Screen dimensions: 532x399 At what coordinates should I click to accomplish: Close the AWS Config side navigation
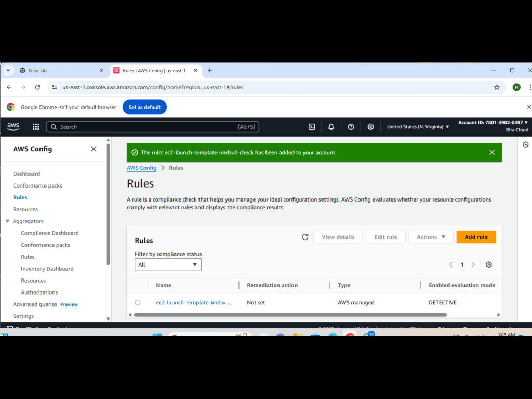94,149
